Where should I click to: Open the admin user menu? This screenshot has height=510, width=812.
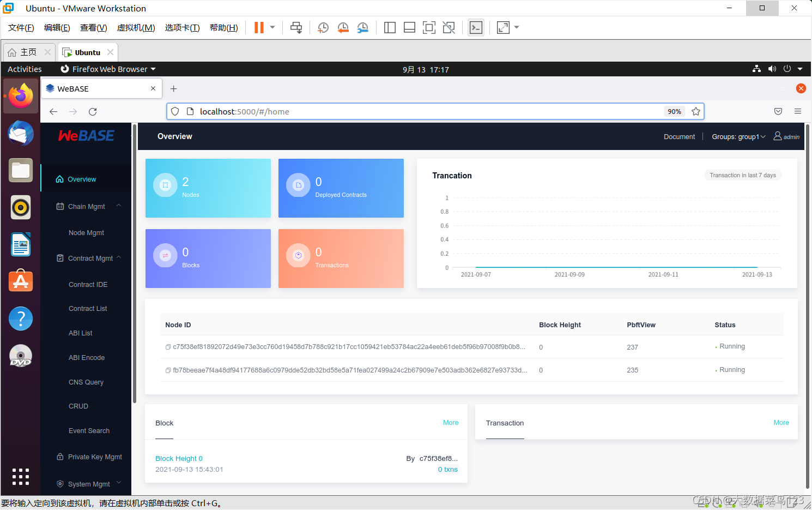coord(786,136)
